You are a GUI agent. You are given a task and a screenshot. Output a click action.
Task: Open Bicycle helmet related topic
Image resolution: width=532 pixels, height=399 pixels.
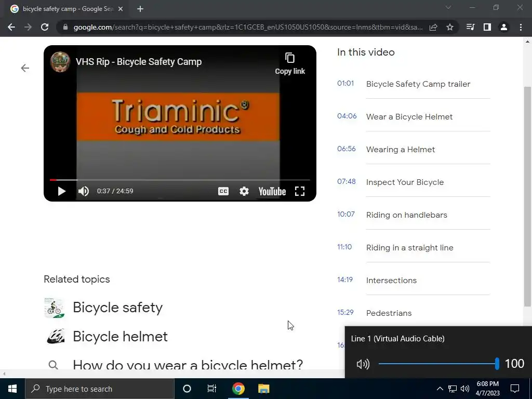coord(120,337)
